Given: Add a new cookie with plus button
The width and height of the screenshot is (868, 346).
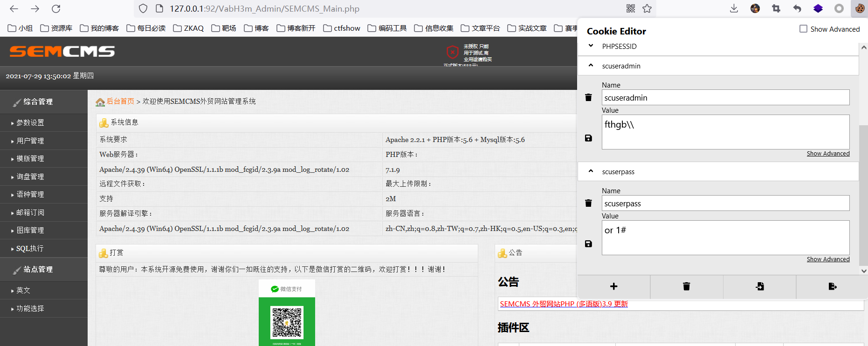Looking at the screenshot, I should click(x=613, y=286).
